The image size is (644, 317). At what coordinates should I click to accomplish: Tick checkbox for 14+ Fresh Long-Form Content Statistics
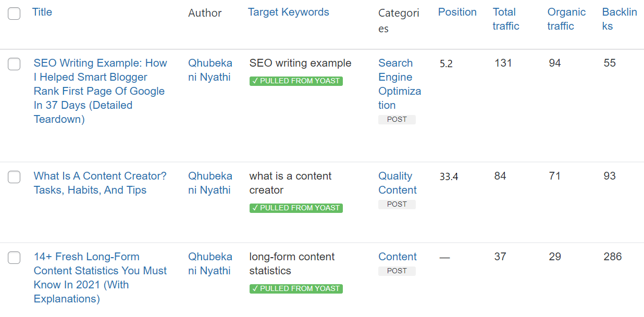(14, 258)
